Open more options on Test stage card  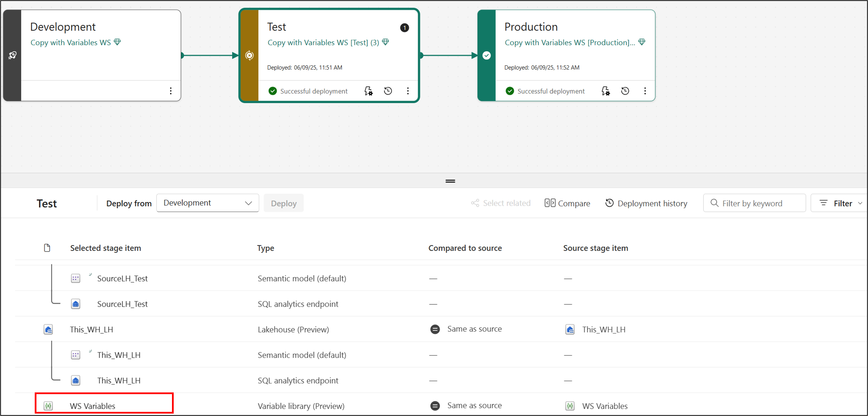pos(408,91)
